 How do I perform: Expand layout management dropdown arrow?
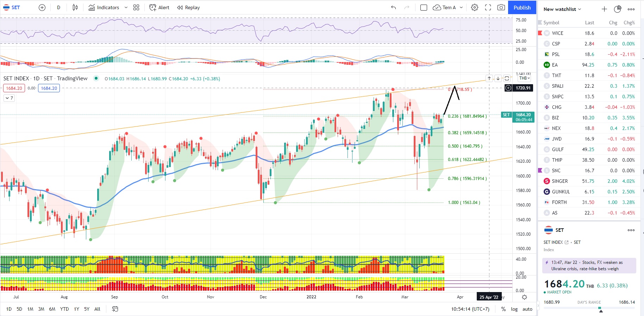(461, 7)
